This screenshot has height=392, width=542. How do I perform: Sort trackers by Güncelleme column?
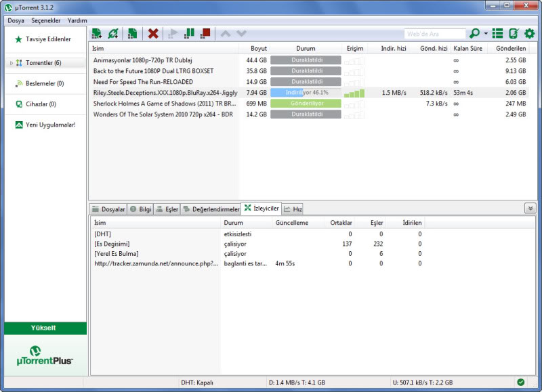point(297,223)
